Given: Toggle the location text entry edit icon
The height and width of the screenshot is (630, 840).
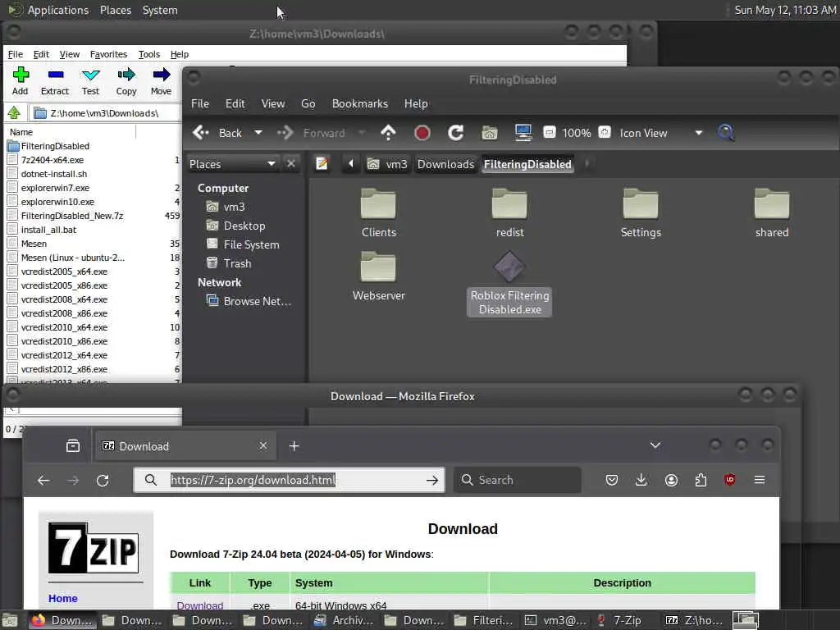Looking at the screenshot, I should (322, 163).
